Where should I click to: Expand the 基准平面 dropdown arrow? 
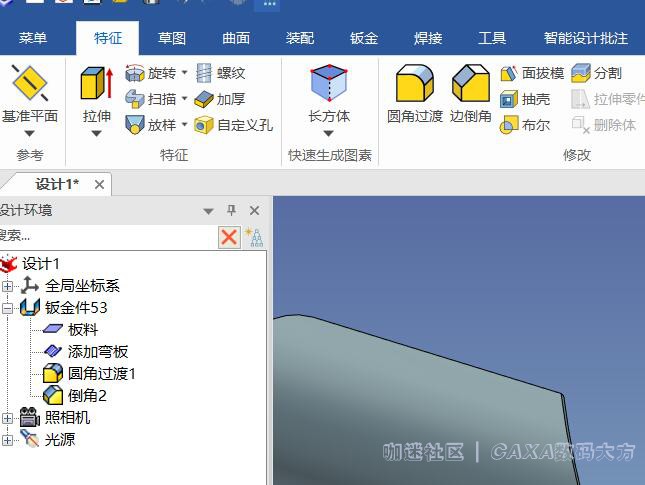point(29,133)
